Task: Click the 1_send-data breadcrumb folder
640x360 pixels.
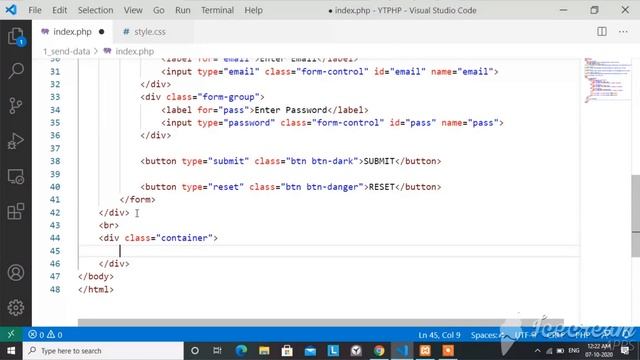Action: (66, 51)
